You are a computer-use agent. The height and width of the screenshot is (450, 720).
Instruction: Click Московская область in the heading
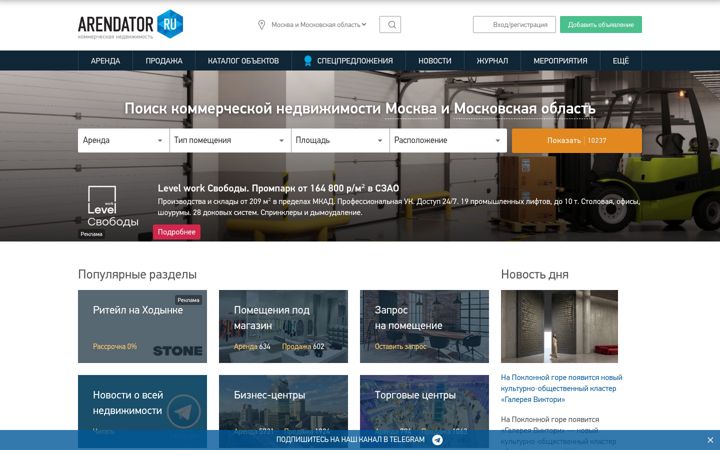click(x=524, y=109)
